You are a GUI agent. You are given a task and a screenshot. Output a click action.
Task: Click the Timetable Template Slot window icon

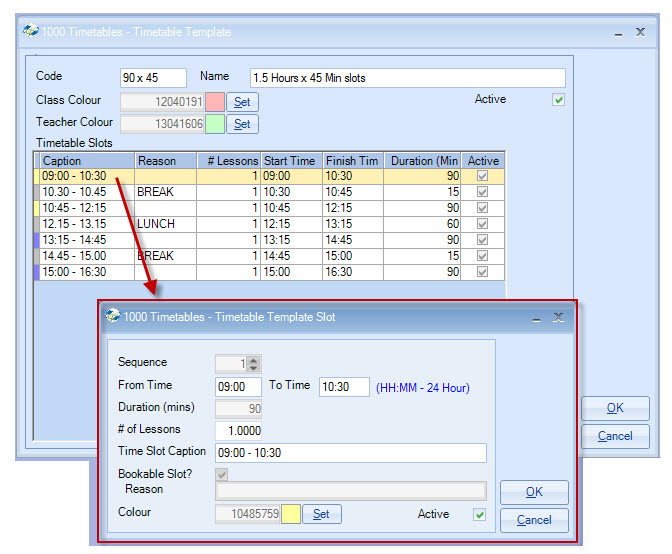coord(112,316)
